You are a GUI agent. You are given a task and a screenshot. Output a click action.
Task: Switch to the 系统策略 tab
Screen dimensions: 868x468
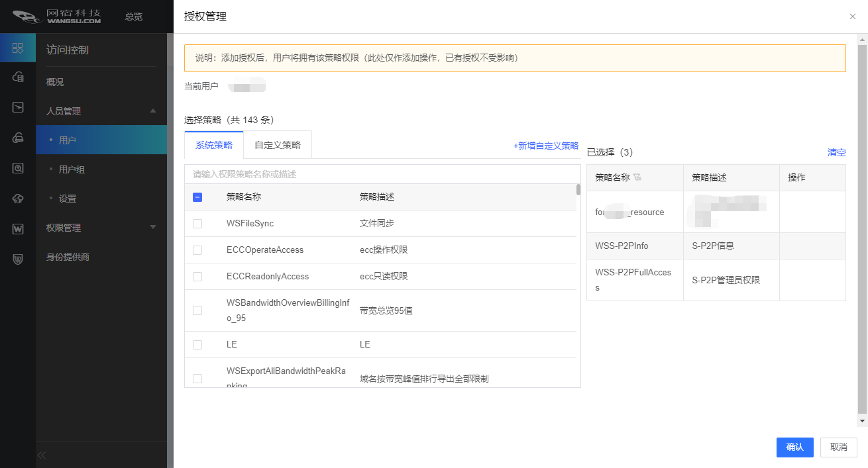tap(214, 145)
